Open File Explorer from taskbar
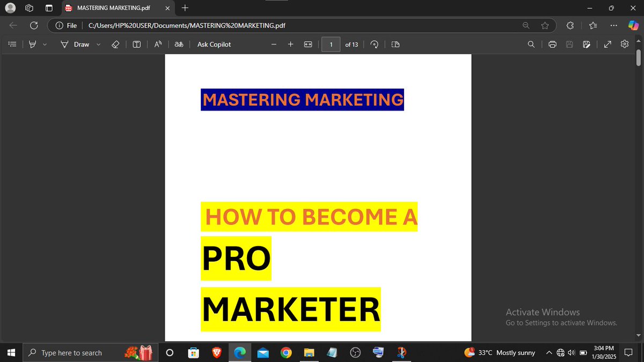This screenshot has width=644, height=362. [309, 352]
